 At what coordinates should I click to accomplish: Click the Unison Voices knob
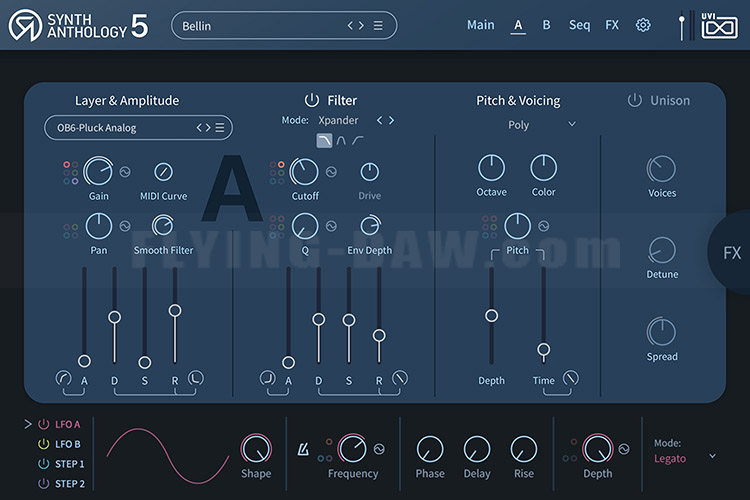click(662, 169)
